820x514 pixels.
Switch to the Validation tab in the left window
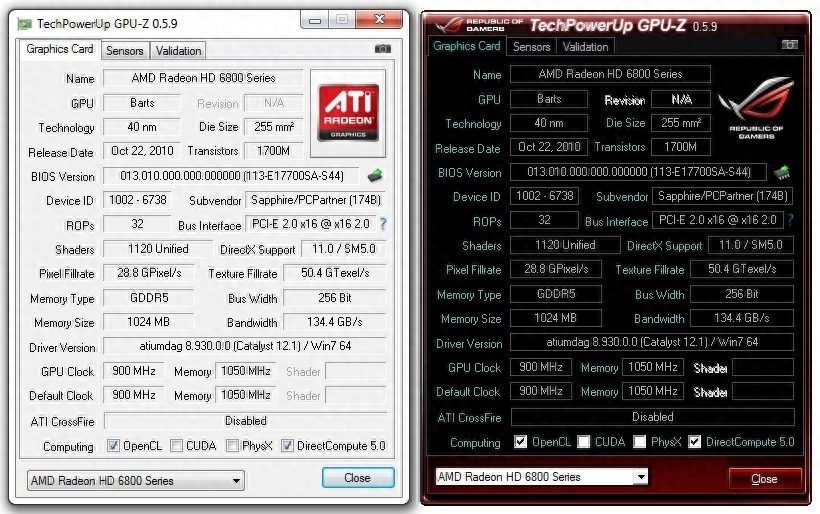(x=178, y=51)
